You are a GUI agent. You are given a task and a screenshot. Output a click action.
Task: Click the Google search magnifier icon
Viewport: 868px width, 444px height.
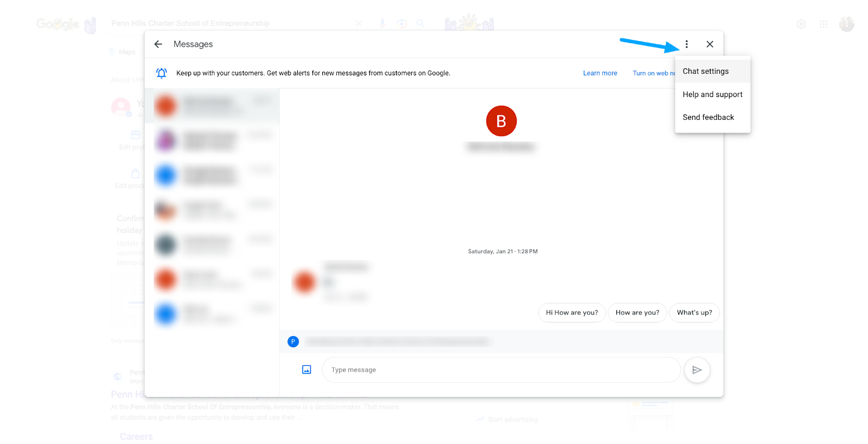coord(420,23)
